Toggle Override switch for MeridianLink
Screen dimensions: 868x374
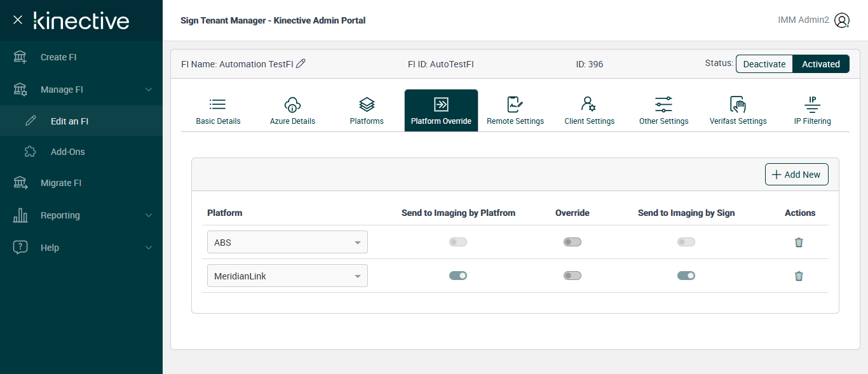pos(572,276)
